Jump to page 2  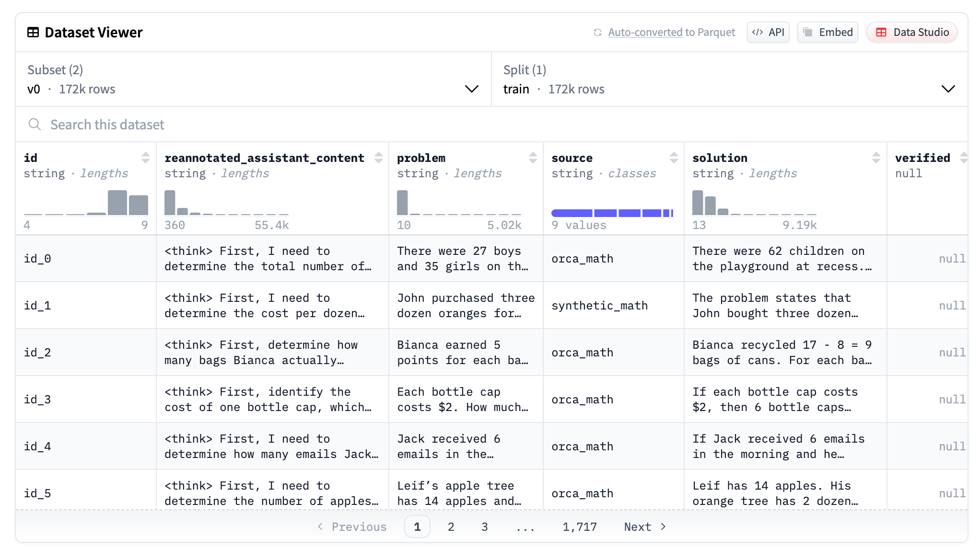451,527
